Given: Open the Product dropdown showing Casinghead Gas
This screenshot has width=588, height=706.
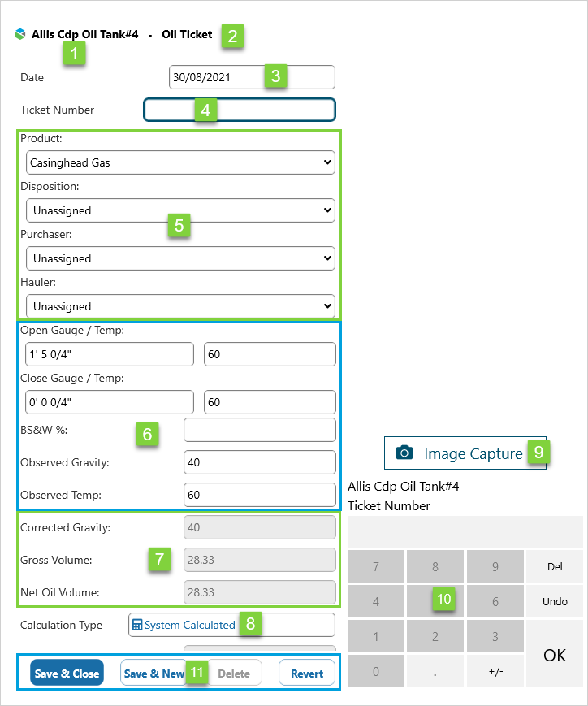Looking at the screenshot, I should tap(180, 162).
